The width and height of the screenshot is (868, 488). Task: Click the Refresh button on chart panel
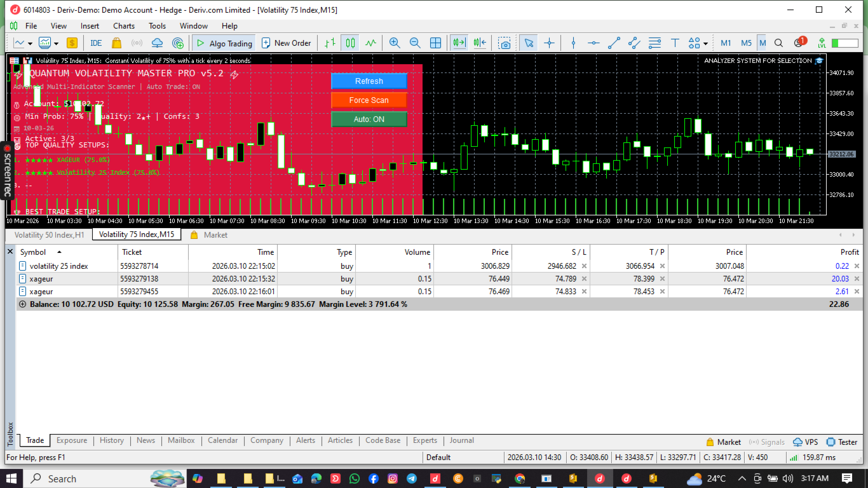click(369, 81)
